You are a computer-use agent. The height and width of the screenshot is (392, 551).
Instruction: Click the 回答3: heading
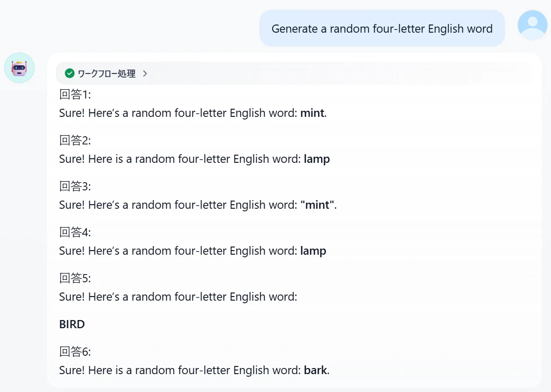tap(75, 186)
